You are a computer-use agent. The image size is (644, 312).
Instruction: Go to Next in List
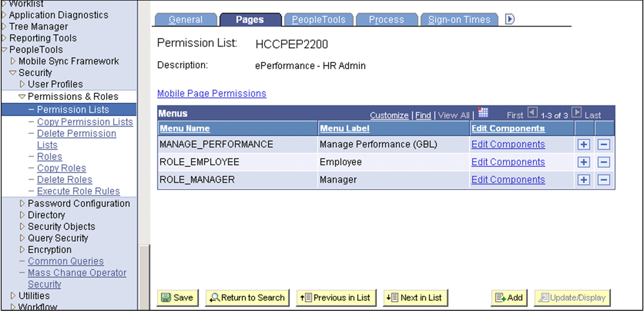(415, 297)
